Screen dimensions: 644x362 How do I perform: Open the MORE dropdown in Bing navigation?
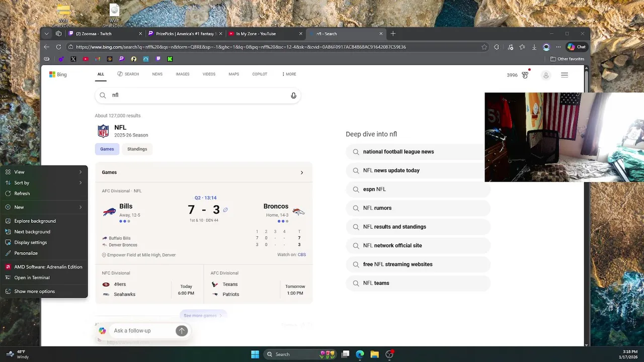(x=289, y=74)
